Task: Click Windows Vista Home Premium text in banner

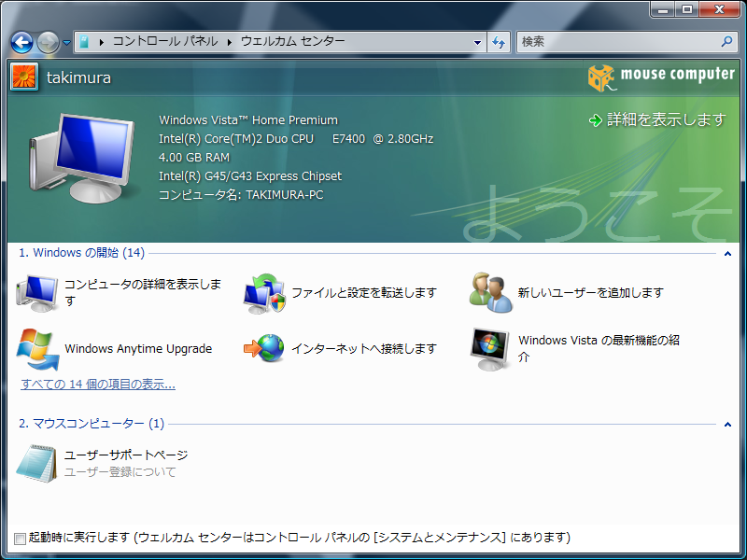Action: pyautogui.click(x=248, y=120)
